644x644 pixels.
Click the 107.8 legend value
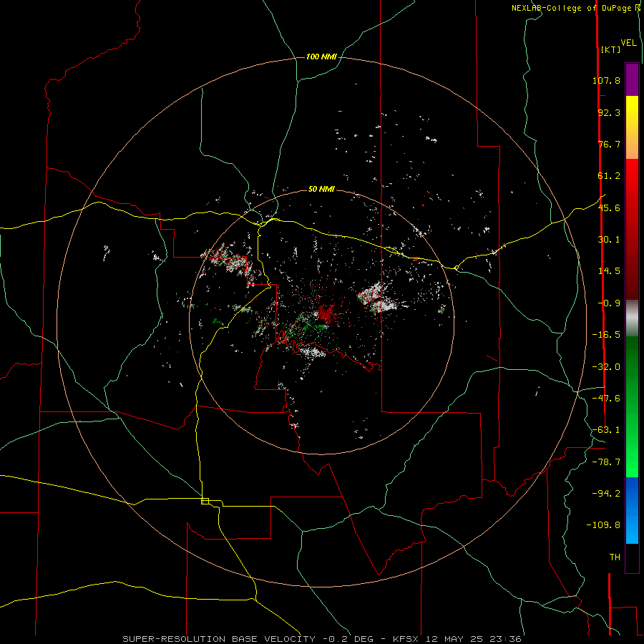pos(606,80)
